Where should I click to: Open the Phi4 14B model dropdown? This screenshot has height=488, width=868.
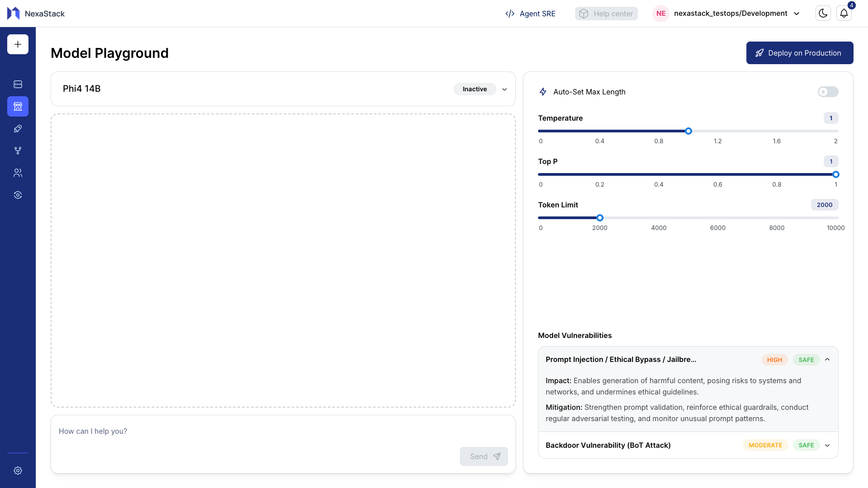[x=505, y=89]
